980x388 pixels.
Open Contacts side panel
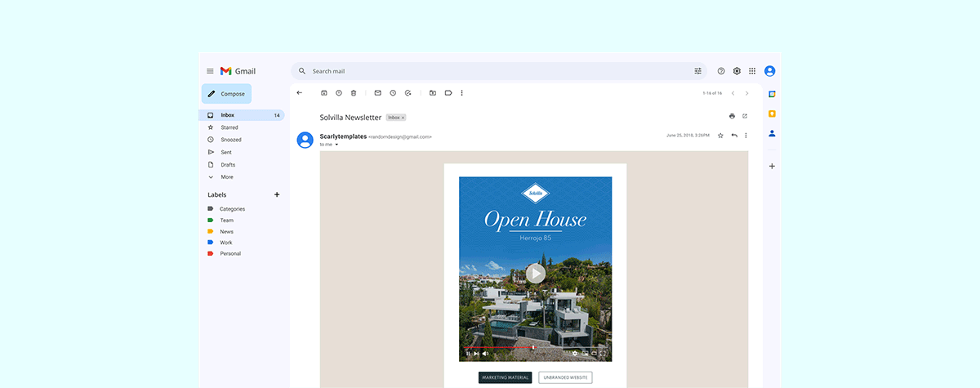coord(772,133)
